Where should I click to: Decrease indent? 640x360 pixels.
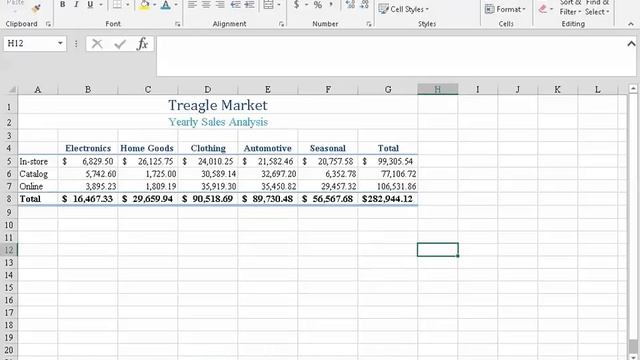pyautogui.click(x=236, y=4)
